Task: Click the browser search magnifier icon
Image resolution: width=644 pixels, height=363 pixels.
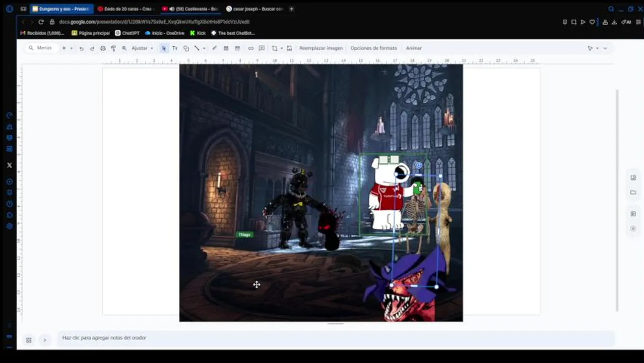Action: [611, 9]
